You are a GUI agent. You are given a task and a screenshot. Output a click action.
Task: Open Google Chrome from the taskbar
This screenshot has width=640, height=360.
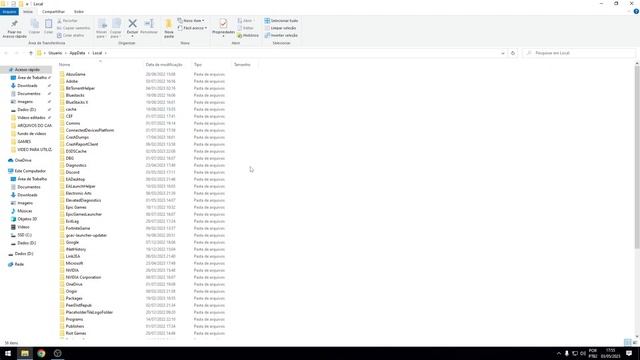pos(41,353)
